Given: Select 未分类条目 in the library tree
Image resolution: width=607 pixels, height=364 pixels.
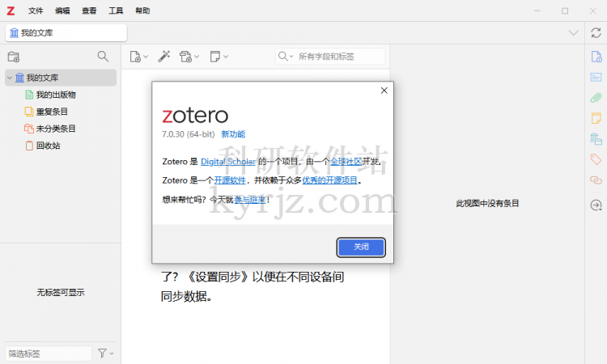Looking at the screenshot, I should (56, 129).
